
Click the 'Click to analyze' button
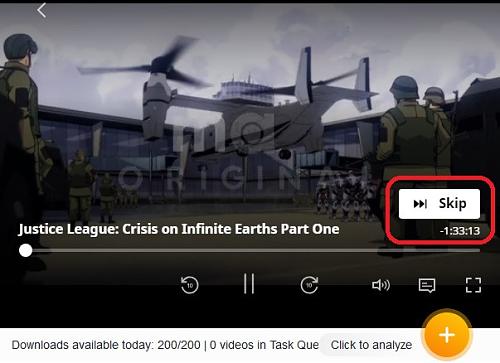(371, 345)
